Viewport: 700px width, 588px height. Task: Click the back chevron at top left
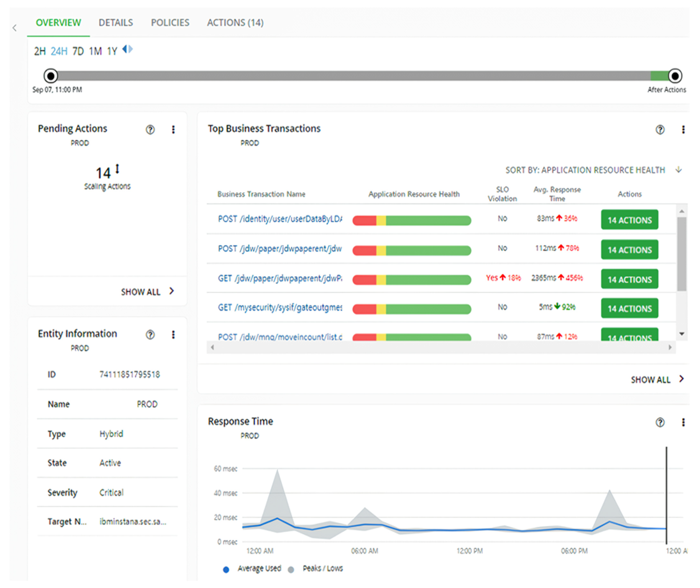tap(15, 28)
